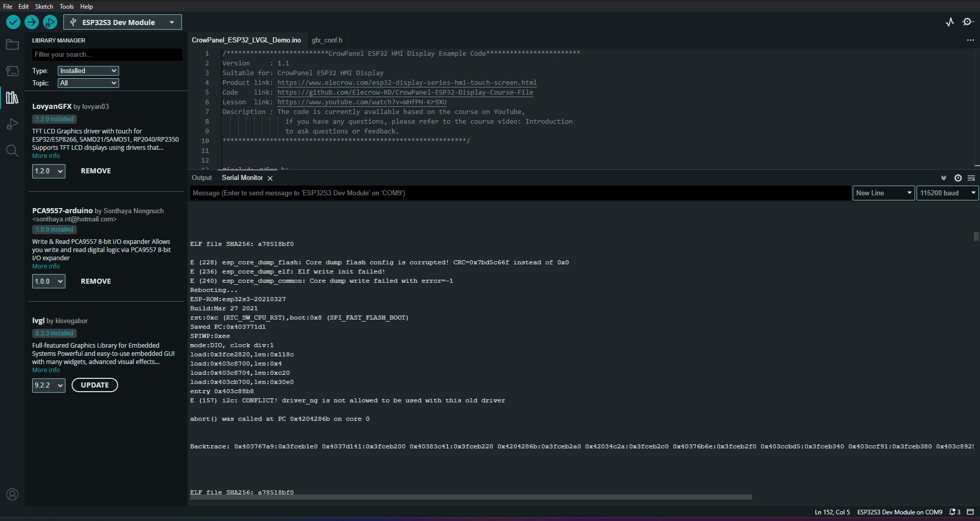Viewport: 980px width, 521px height.
Task: Click the serial message input field
Action: [x=520, y=193]
